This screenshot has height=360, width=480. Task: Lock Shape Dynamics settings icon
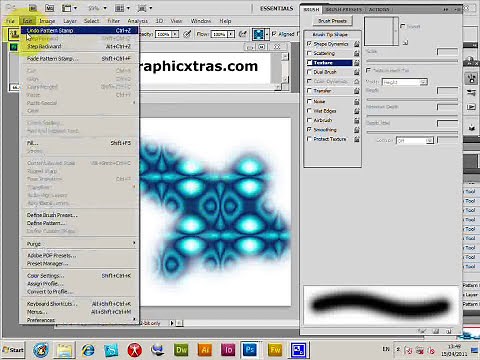(x=357, y=44)
